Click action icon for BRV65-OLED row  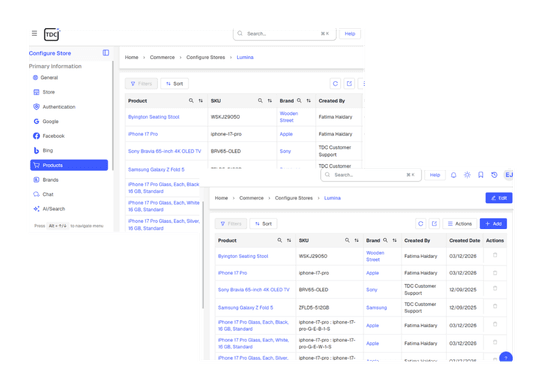click(x=495, y=289)
